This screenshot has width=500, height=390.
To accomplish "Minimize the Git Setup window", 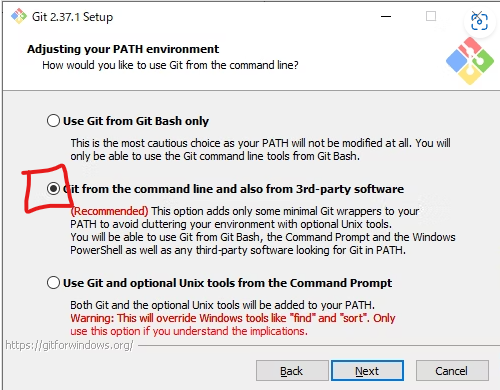I will (x=386, y=16).
